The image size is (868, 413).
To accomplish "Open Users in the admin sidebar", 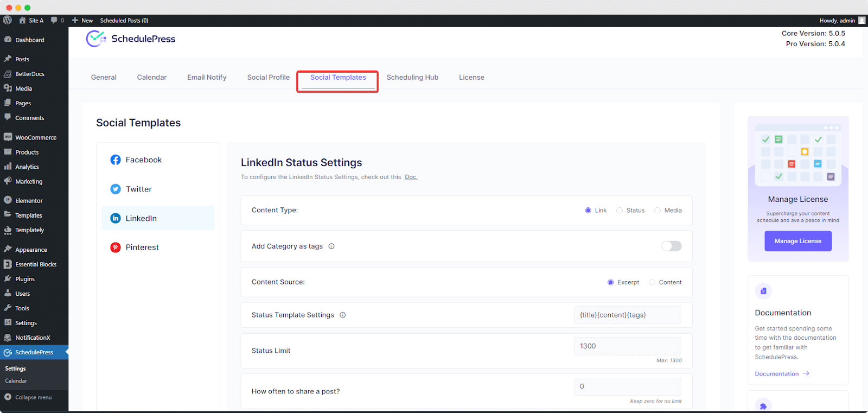I will (x=23, y=294).
